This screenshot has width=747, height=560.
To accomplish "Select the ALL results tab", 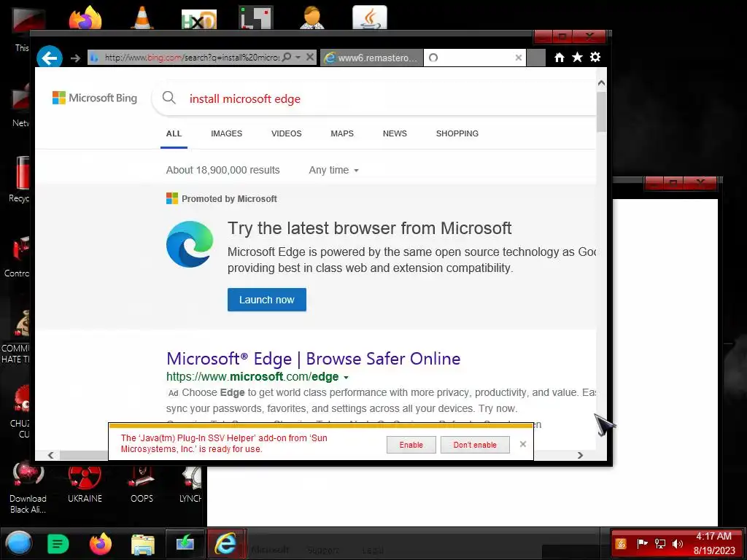I will (174, 134).
